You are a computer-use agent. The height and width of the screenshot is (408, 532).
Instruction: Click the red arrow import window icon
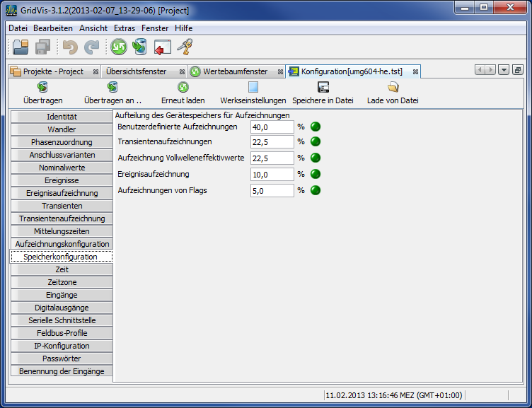point(163,47)
